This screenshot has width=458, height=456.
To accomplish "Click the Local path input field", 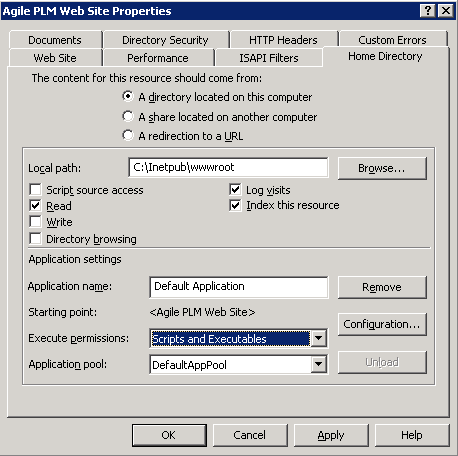I will pos(228,167).
